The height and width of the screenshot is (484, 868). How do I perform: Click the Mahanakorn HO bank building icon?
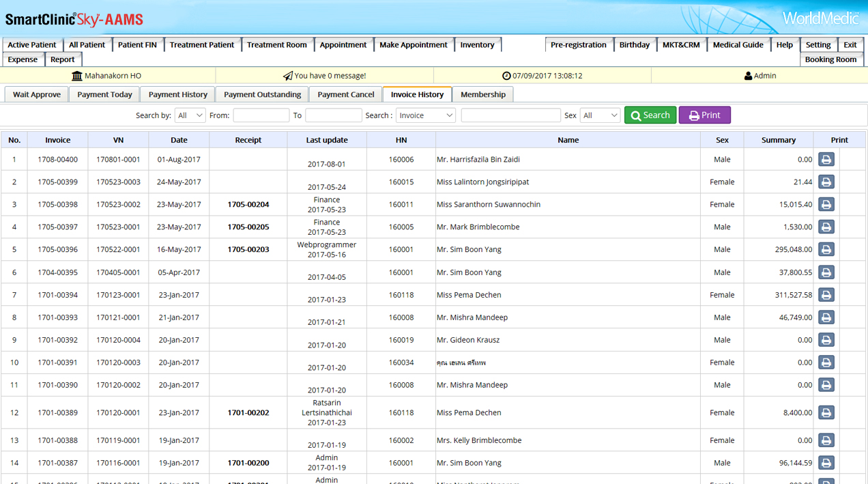point(77,76)
